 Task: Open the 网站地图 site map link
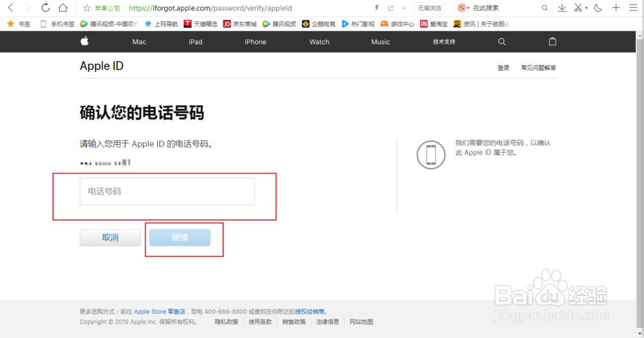pyautogui.click(x=361, y=322)
